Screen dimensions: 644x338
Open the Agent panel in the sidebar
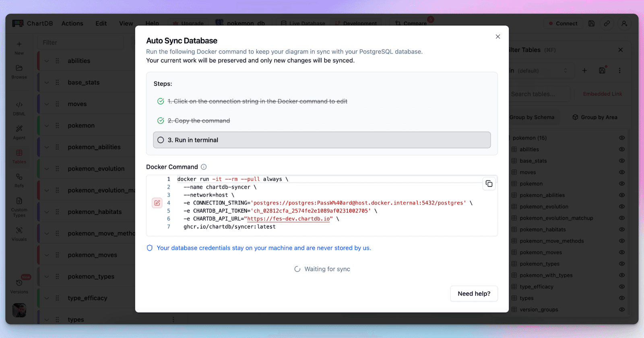coord(19,132)
